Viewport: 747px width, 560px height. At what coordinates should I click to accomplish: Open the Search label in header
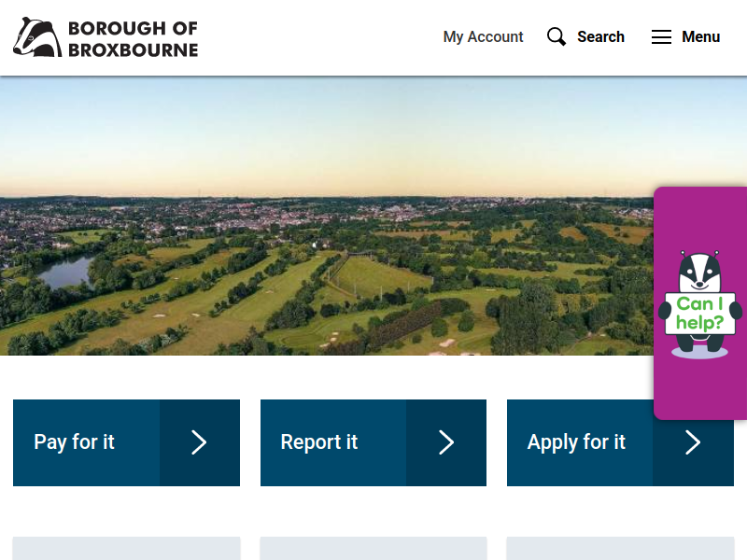(600, 36)
